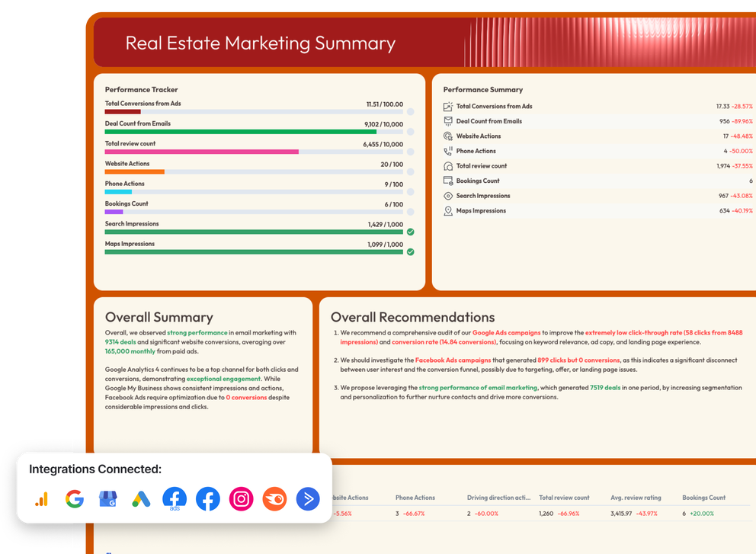Click the Google Ads integration icon
This screenshot has height=554, width=756.
tap(141, 499)
